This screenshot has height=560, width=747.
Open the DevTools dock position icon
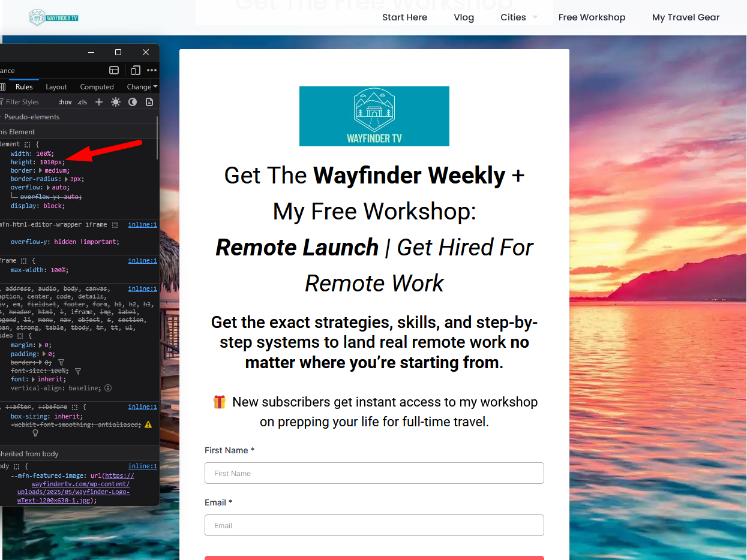tap(114, 70)
